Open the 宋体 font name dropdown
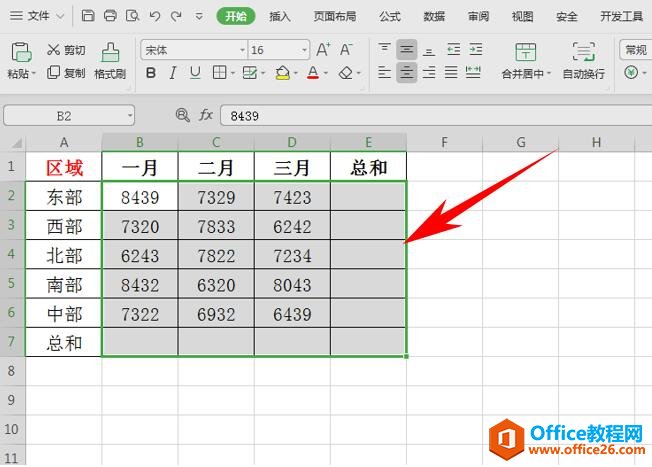The image size is (652, 467). click(242, 50)
